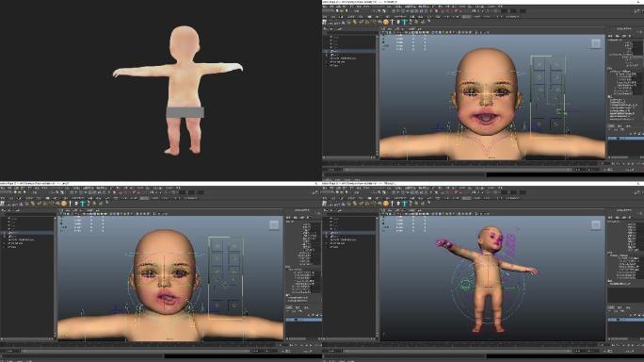Select the highlighted Outliner row in closed-mouth face window
644x362 pixels.
click(27, 233)
